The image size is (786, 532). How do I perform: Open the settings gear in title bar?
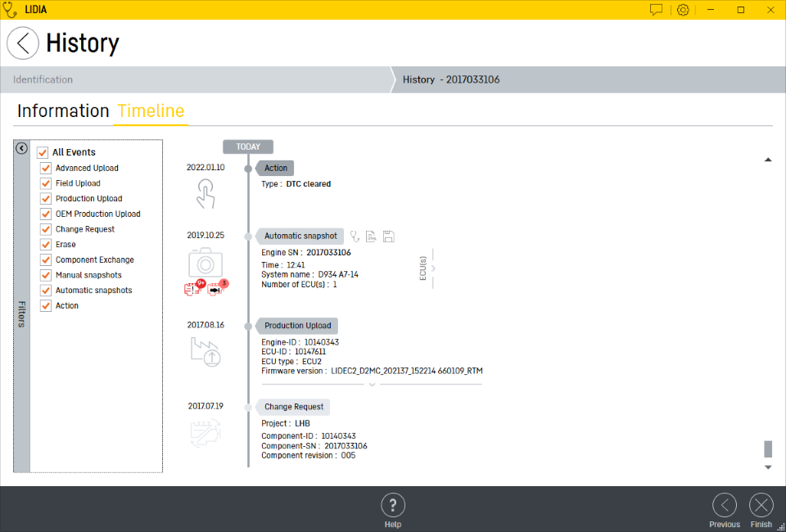(x=683, y=10)
